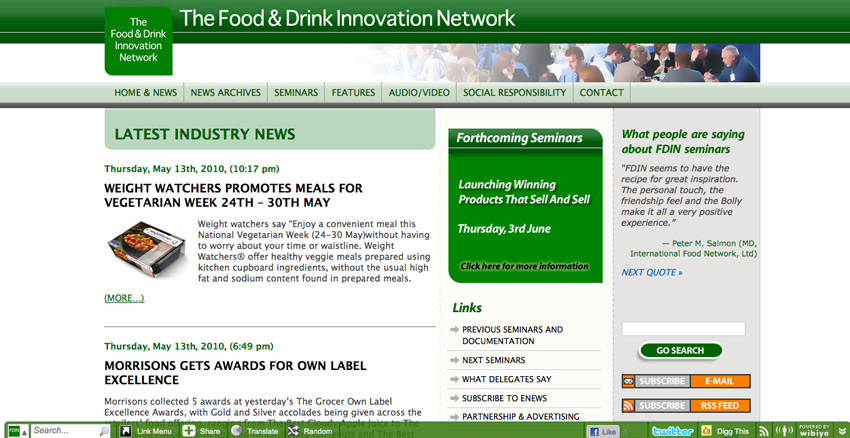
Task: Click the Link Menu label in toolbar
Action: pyautogui.click(x=154, y=431)
